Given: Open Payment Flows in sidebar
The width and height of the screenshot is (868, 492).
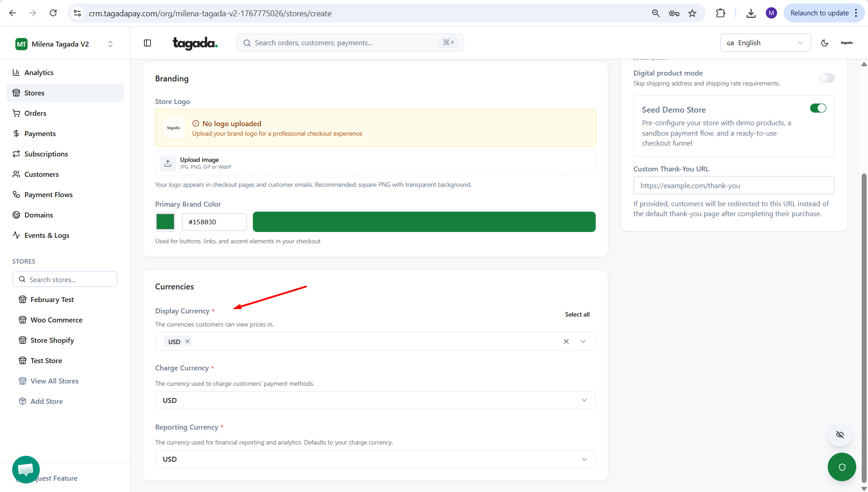Looking at the screenshot, I should click(48, 194).
